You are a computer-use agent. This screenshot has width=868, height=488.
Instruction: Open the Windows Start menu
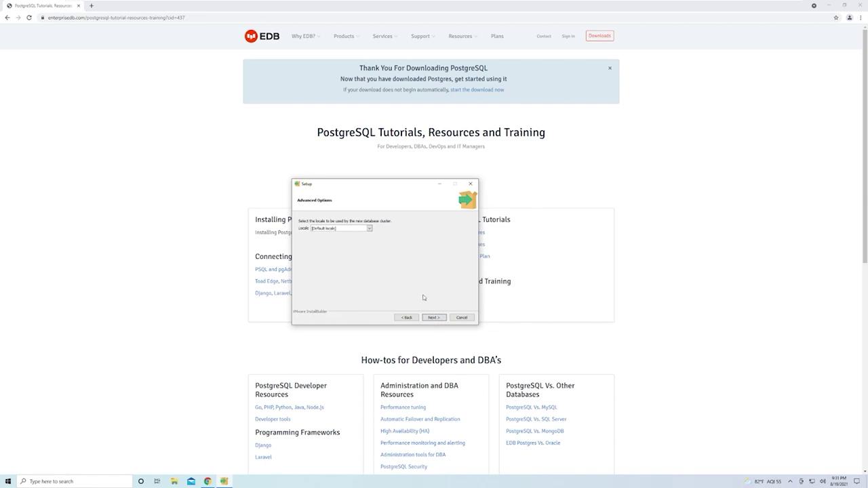(7, 481)
